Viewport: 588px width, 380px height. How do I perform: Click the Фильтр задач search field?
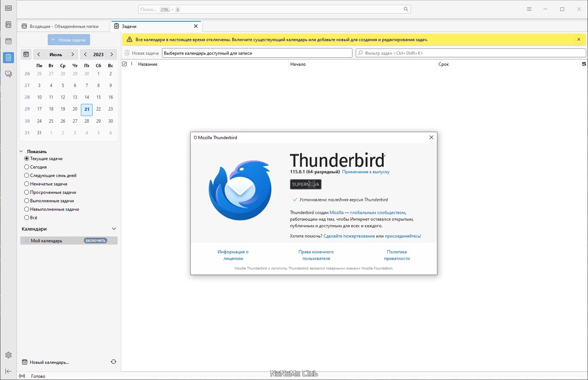471,53
